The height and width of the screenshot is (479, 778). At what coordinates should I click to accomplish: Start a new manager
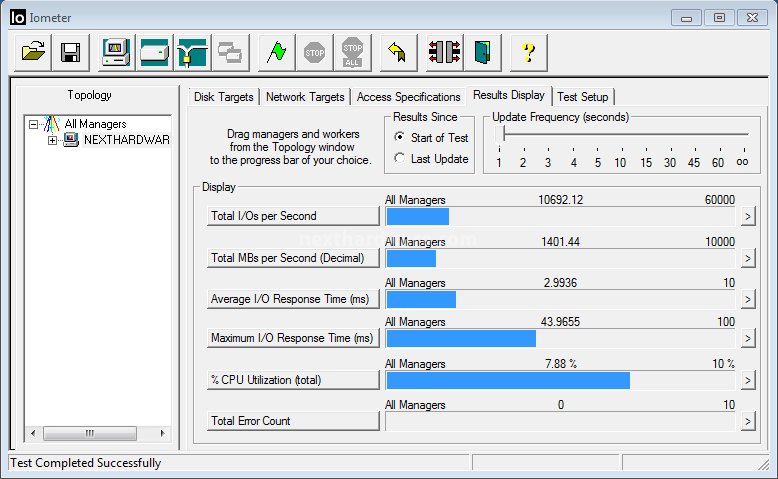pyautogui.click(x=116, y=52)
